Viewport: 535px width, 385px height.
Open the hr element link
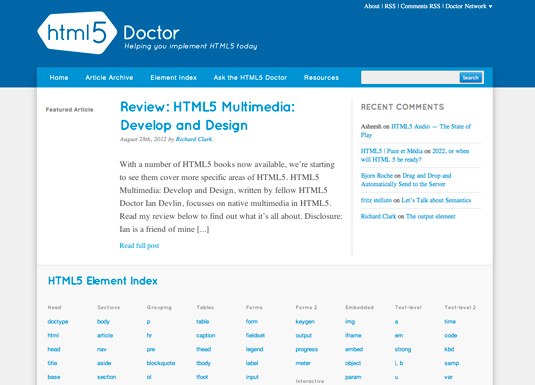149,335
